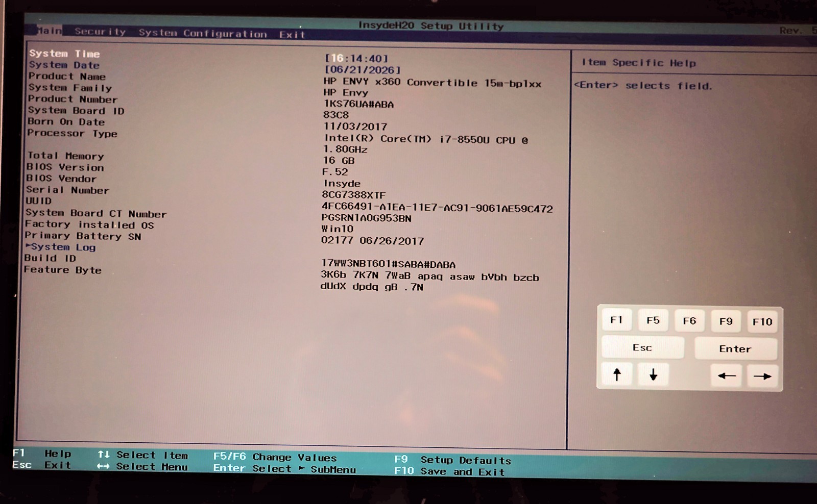Image resolution: width=817 pixels, height=504 pixels.
Task: Click the BIOS Vendor label
Action: click(61, 178)
